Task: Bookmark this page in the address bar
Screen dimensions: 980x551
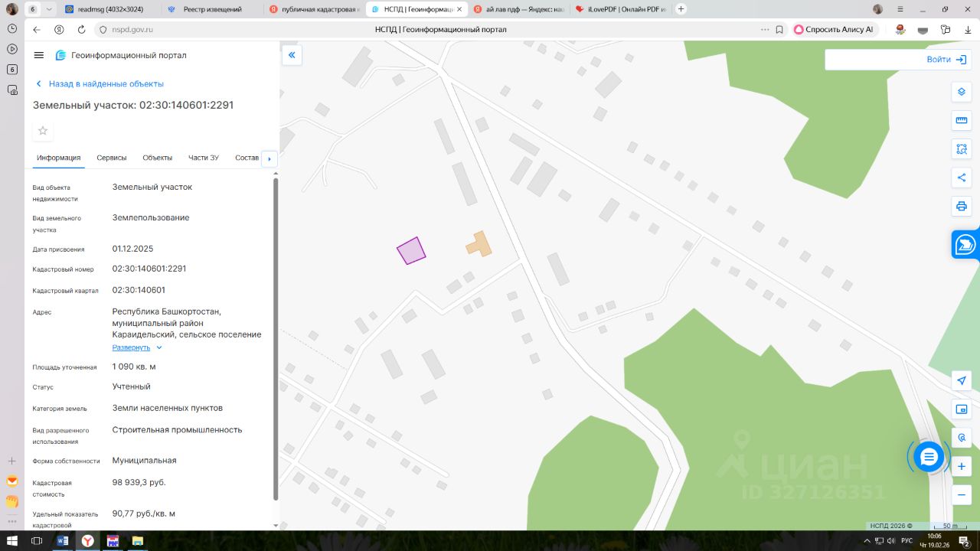Action: [779, 30]
